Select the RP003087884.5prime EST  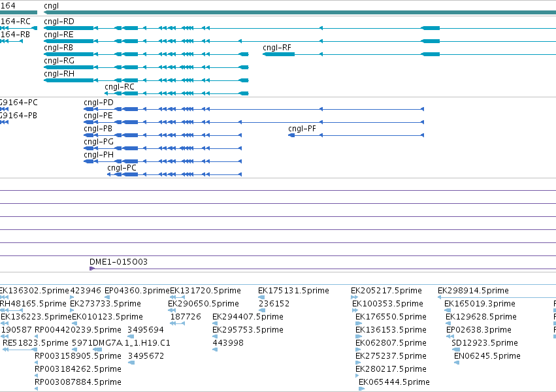[x=78, y=383]
